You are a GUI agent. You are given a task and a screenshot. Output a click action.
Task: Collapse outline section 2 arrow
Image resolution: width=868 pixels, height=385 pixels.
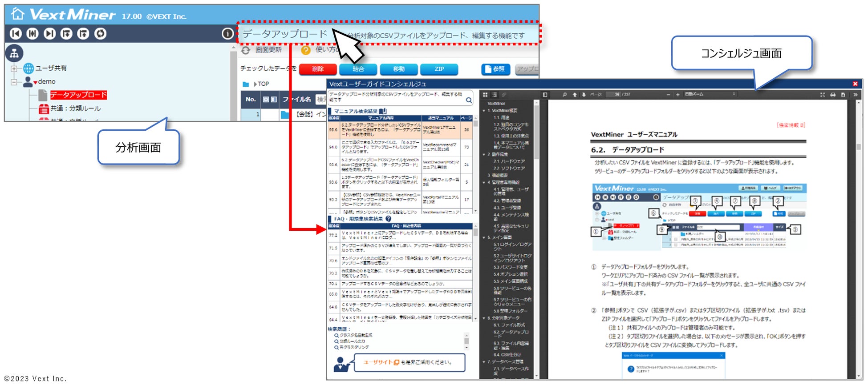tap(484, 154)
